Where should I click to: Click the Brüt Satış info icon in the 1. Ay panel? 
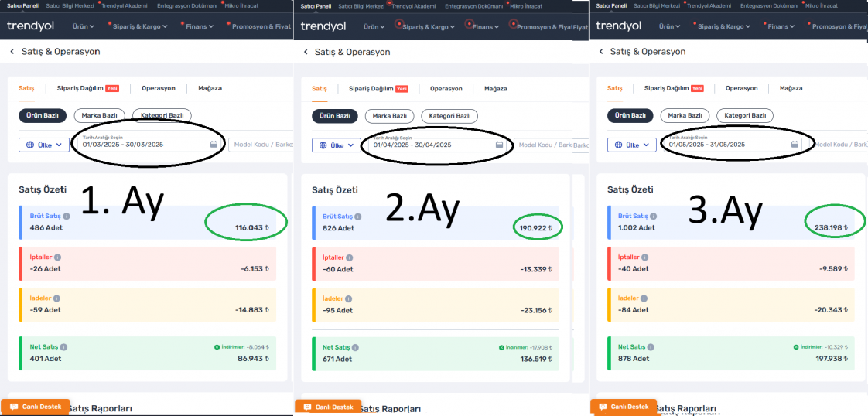point(67,217)
